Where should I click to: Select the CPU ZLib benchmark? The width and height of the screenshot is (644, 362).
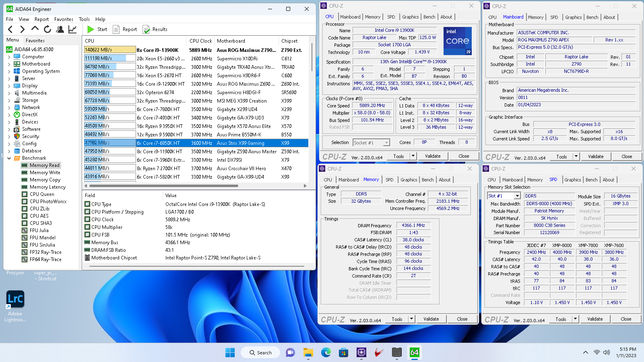(x=39, y=209)
